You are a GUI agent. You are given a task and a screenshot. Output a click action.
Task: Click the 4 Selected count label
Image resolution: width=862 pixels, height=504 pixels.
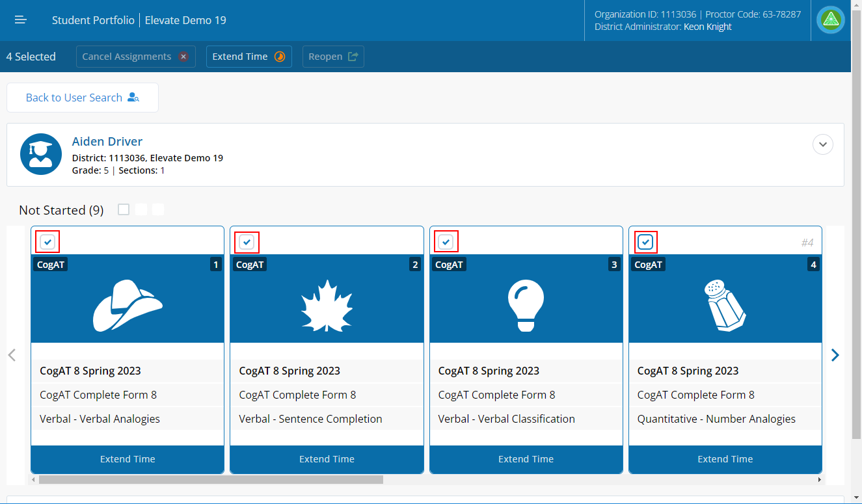tap(31, 57)
